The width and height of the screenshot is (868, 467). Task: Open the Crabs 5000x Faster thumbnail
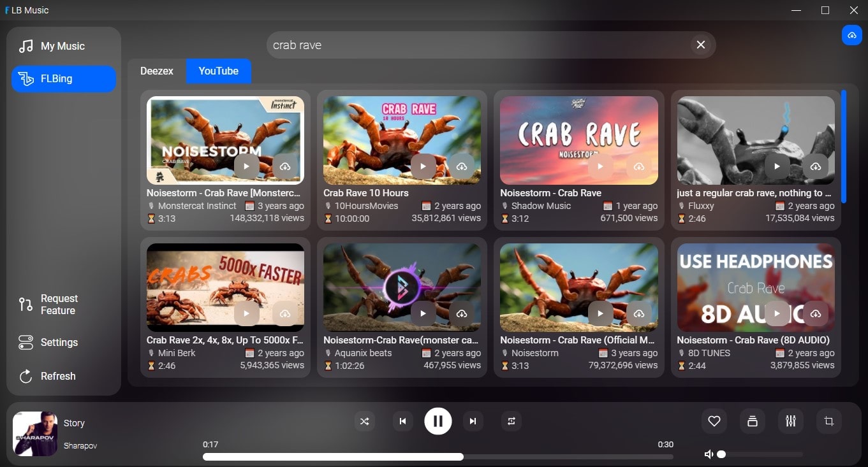coord(225,287)
